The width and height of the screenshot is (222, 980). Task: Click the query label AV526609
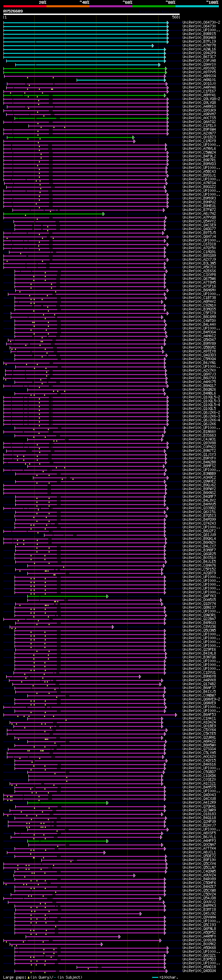(x=13, y=11)
